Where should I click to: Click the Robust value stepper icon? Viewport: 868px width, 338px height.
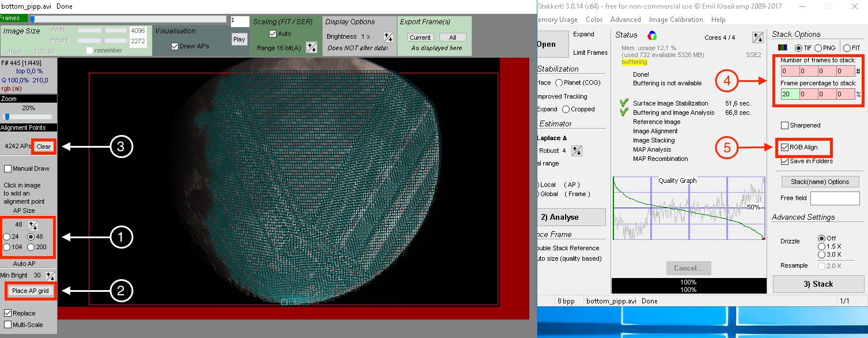tap(577, 151)
